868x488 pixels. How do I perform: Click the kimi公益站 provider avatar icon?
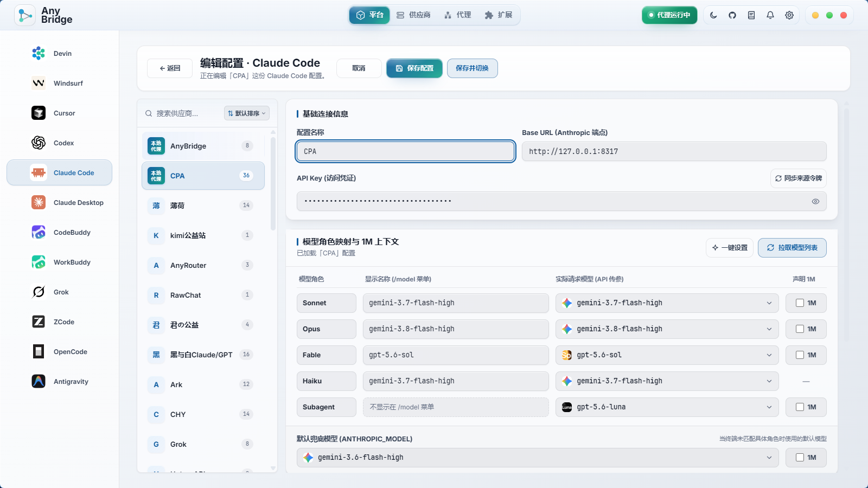[156, 235]
